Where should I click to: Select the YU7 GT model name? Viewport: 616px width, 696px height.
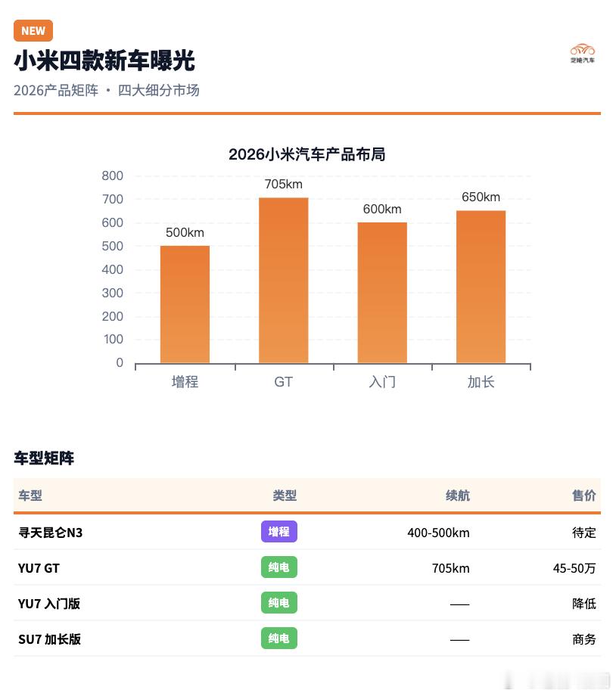[x=39, y=568]
